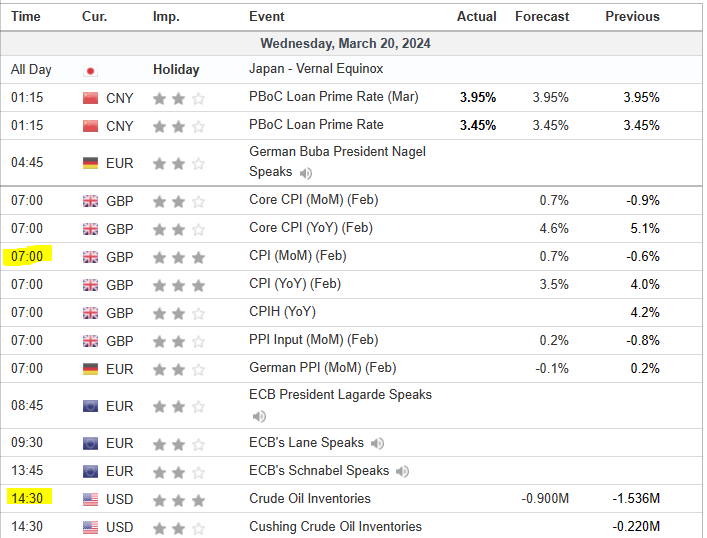Click China flag in PBoC Loan Prime Rate (Mar) row
This screenshot has height=538, width=707.
pyautogui.click(x=91, y=98)
